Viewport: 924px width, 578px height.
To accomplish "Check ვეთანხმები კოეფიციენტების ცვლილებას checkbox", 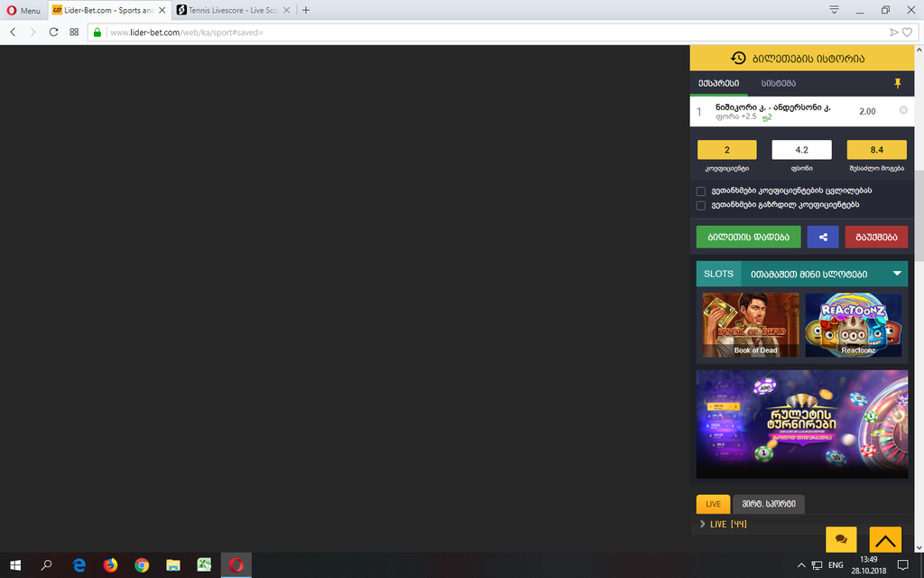I will 700,191.
